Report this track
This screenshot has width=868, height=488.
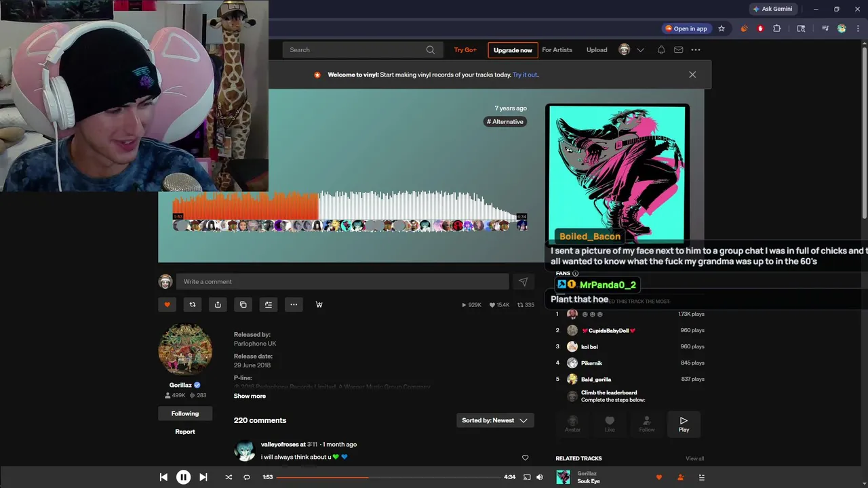point(185,432)
